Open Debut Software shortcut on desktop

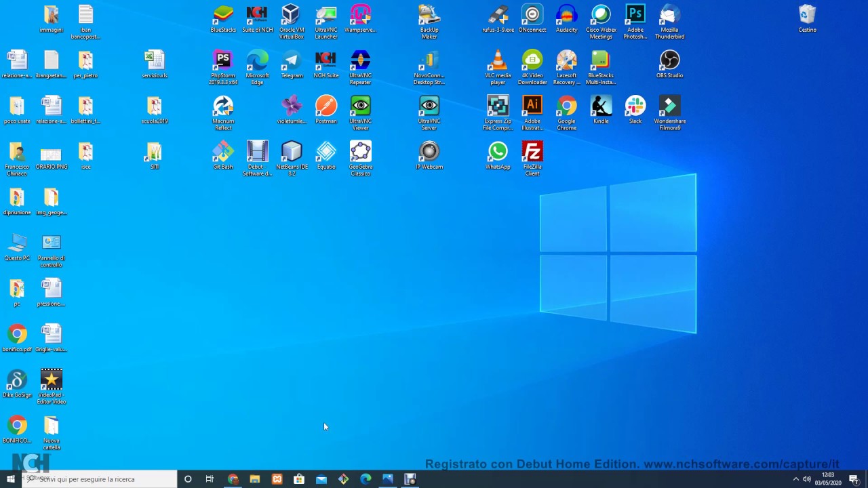pyautogui.click(x=258, y=158)
